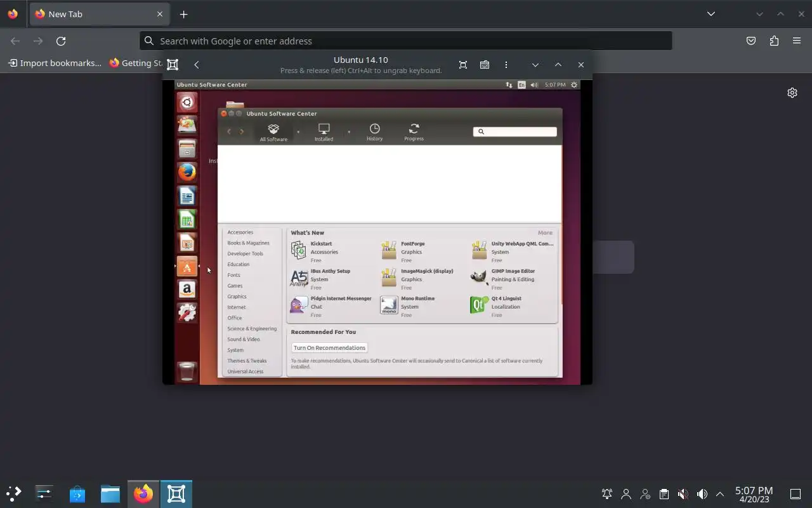Open LibreOffice Writer in the Ubuntu launcher
This screenshot has height=508, width=812.
point(187,196)
